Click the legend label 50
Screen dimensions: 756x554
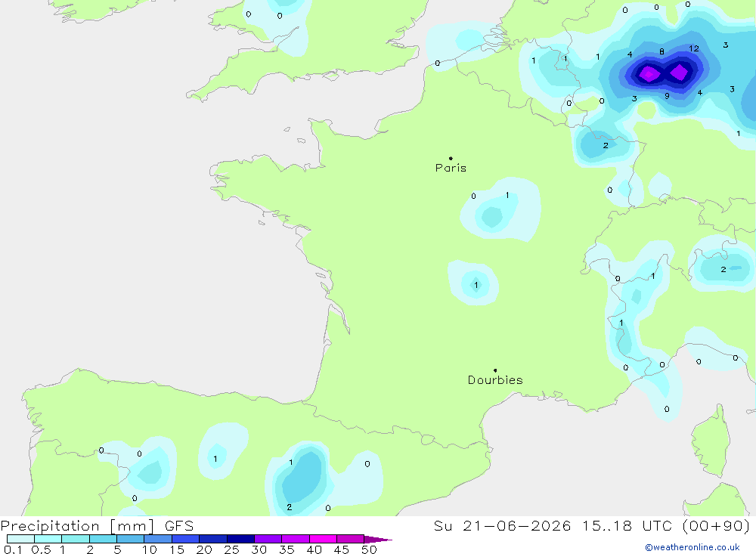point(369,549)
